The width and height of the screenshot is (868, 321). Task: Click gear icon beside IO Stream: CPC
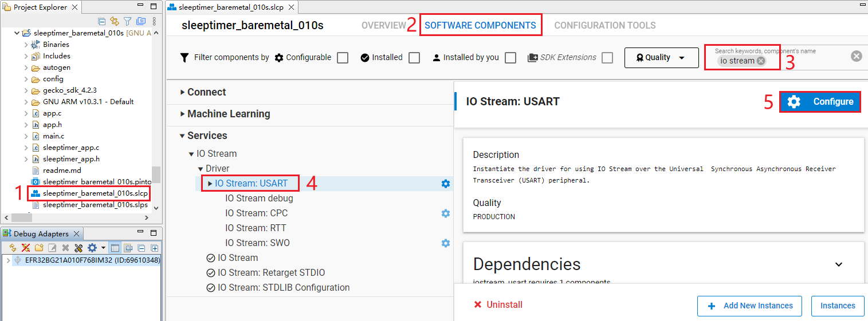pos(445,213)
